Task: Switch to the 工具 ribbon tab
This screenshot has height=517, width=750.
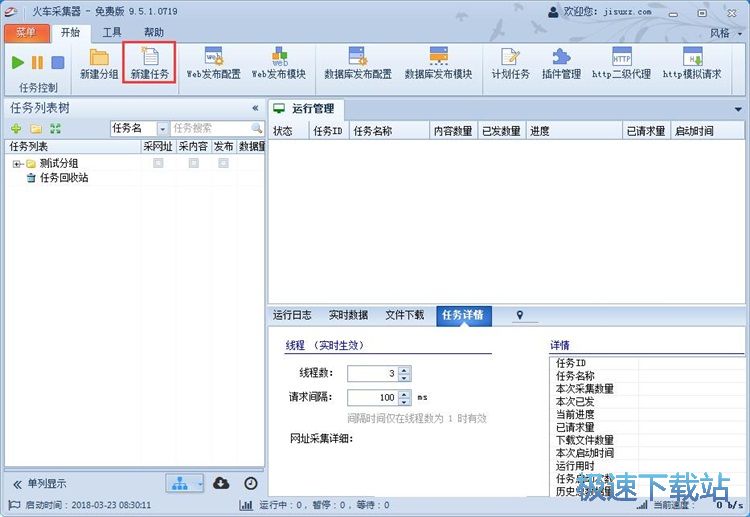Action: 112,32
